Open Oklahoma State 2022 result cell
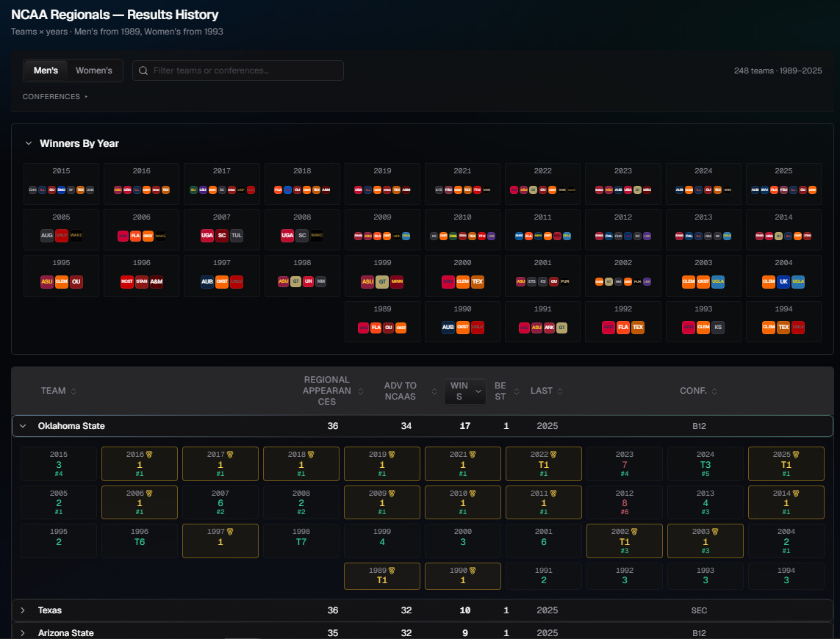The image size is (840, 639). tap(543, 464)
